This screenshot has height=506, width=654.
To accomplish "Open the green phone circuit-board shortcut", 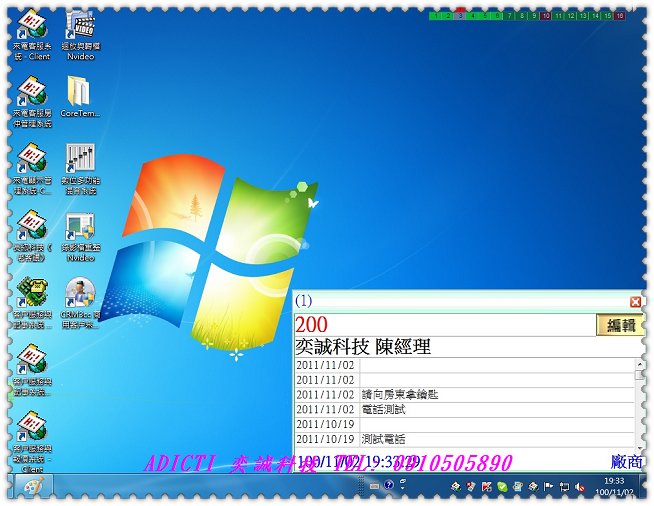I will pyautogui.click(x=32, y=303).
